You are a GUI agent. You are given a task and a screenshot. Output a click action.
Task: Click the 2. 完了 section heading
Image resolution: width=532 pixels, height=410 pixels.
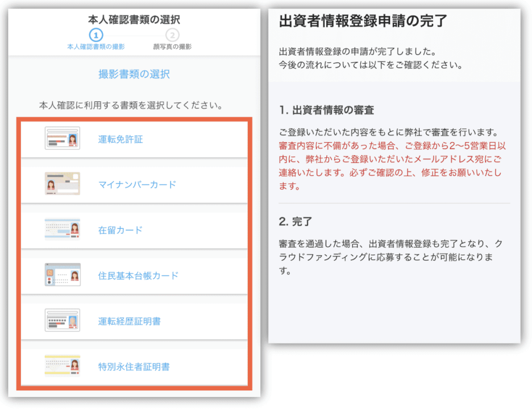click(295, 222)
